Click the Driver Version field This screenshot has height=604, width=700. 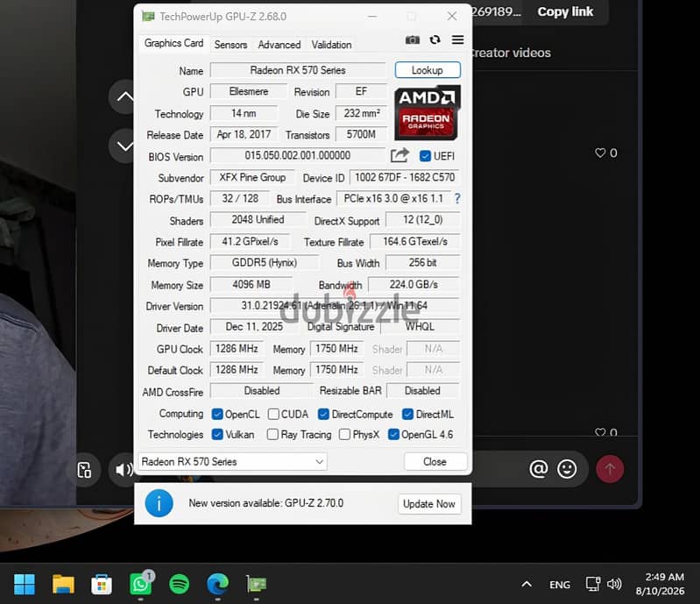click(x=335, y=306)
